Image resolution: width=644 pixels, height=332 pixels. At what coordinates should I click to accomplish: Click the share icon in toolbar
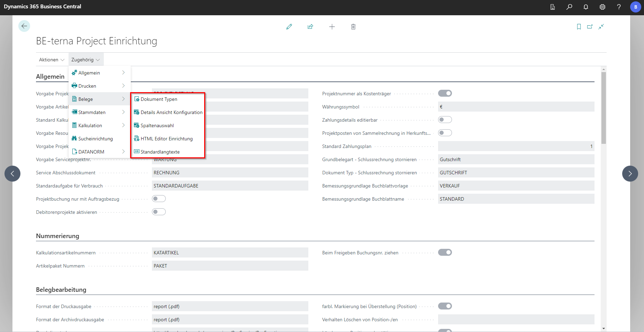pyautogui.click(x=310, y=27)
